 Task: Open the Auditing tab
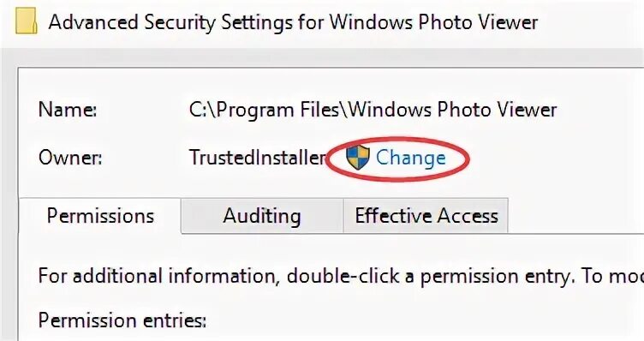coord(262,216)
